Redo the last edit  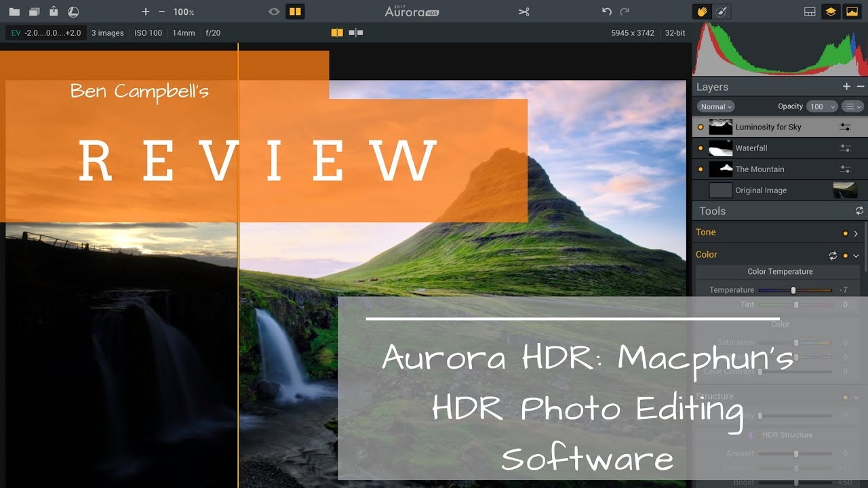[x=625, y=12]
